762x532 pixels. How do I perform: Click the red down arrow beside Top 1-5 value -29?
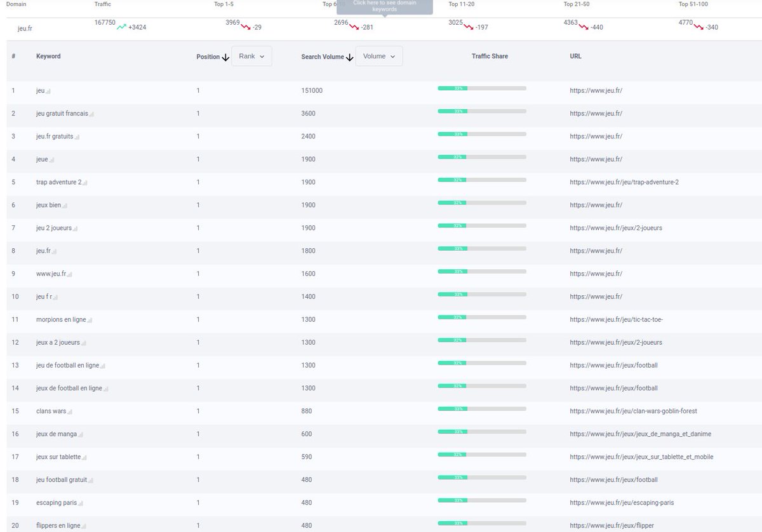click(246, 27)
